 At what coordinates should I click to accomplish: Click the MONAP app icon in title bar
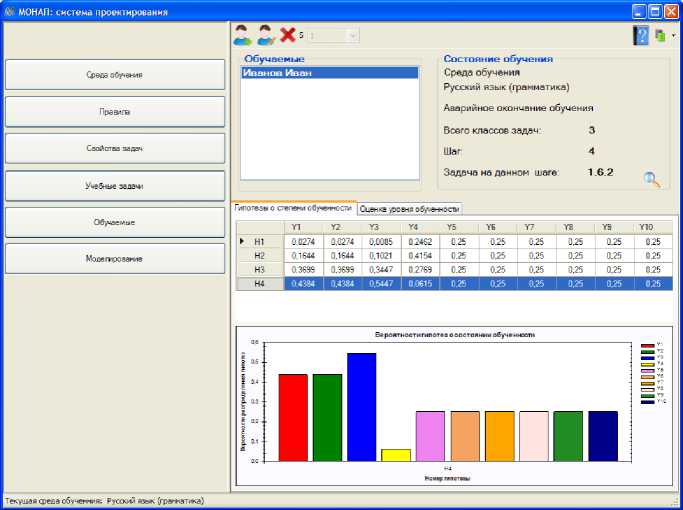[x=9, y=12]
